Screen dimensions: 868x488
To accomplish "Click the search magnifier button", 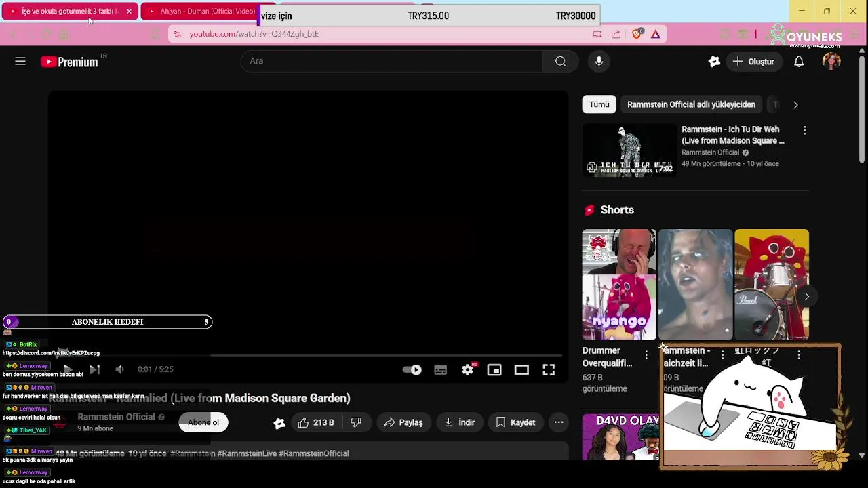I will coord(560,61).
